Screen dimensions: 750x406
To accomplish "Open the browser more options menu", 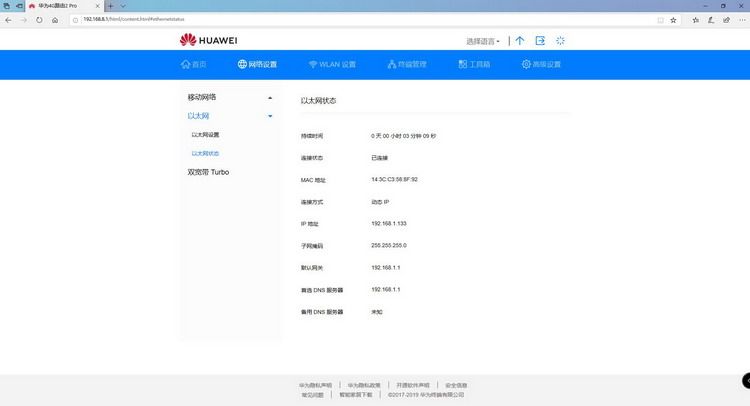I will 742,20.
